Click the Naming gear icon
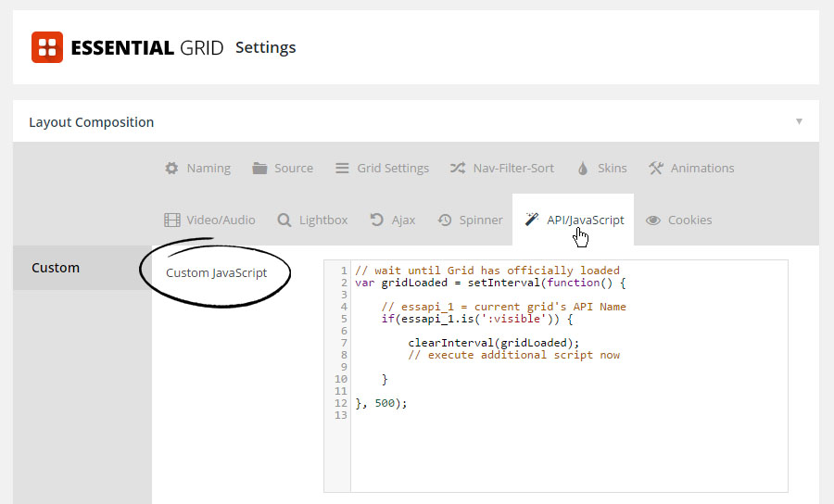 (171, 169)
